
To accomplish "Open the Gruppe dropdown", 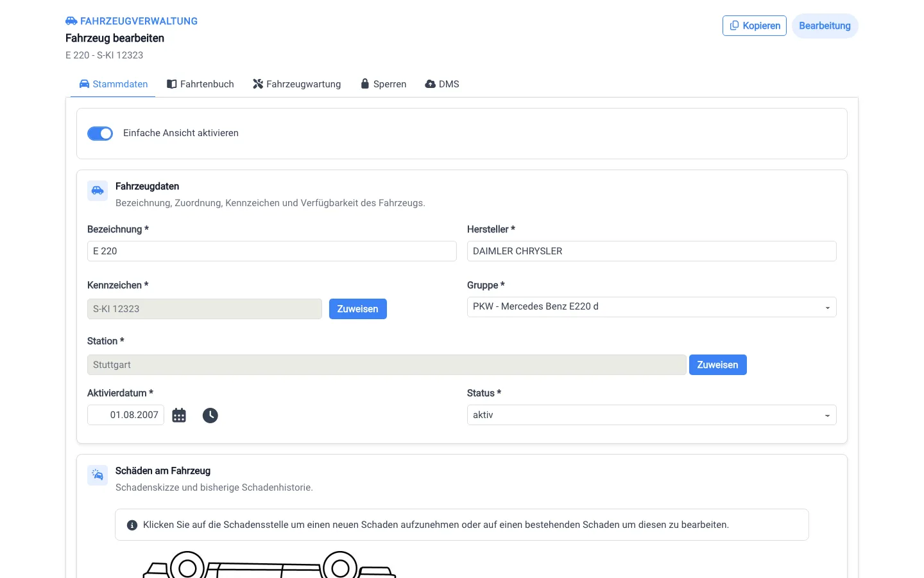I will (x=652, y=307).
